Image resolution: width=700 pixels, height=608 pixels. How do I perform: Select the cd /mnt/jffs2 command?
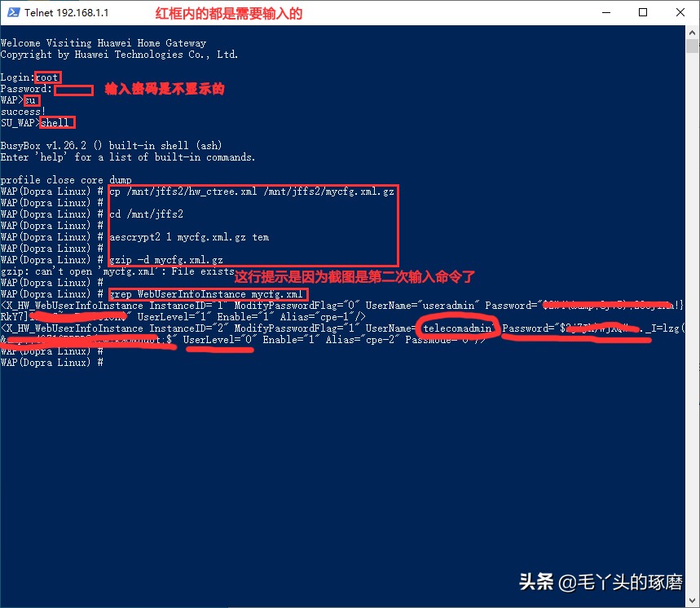click(145, 214)
